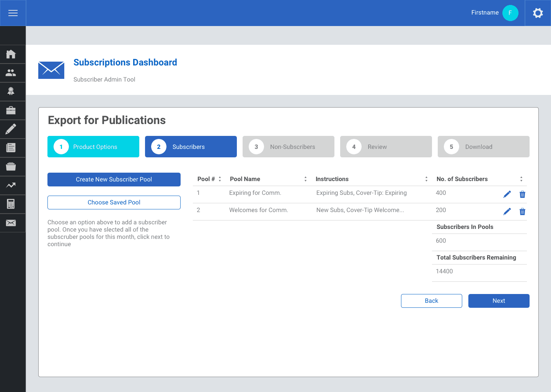Viewport: 551px width, 392px height.
Task: Delete the Welcomes for Comm. pool
Action: (522, 212)
